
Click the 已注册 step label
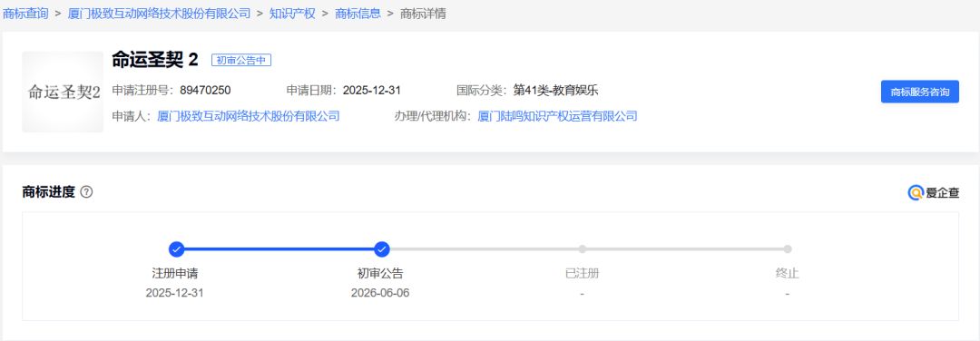pos(582,274)
